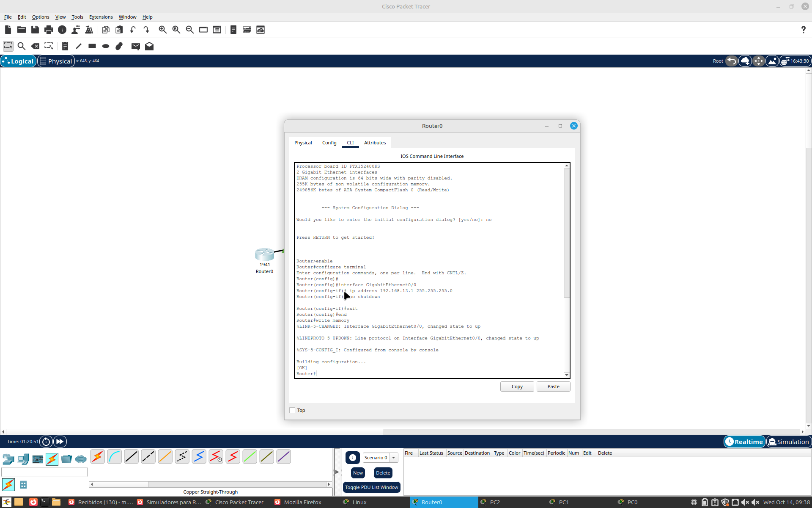812x508 pixels.
Task: Open a file with the folder toolbar icon
Action: coord(22,30)
